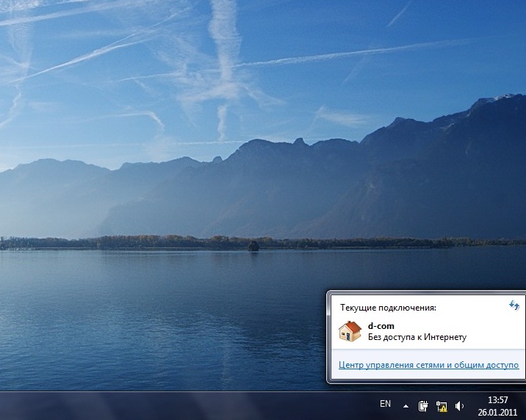Refresh network list with arrows icon
The width and height of the screenshot is (526, 420).
[514, 305]
